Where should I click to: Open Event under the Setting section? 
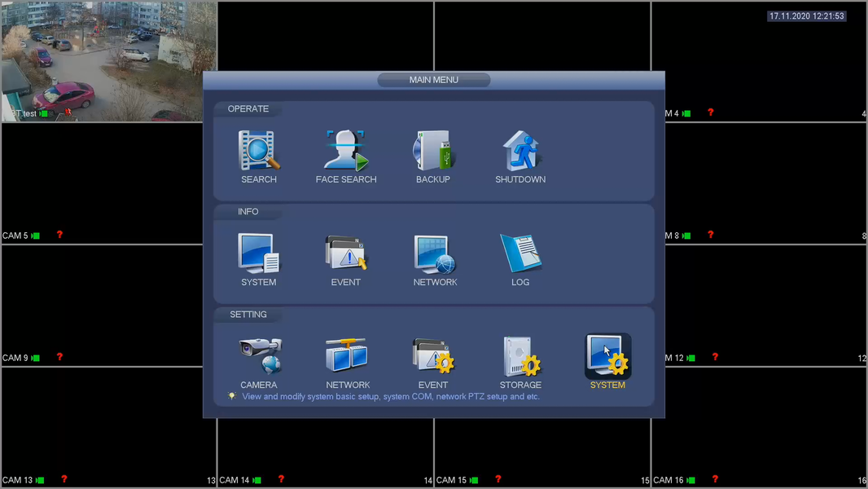pyautogui.click(x=433, y=355)
